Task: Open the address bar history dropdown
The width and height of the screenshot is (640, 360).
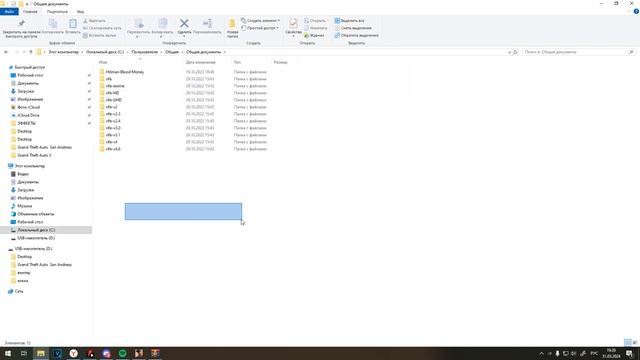Action: [509, 52]
